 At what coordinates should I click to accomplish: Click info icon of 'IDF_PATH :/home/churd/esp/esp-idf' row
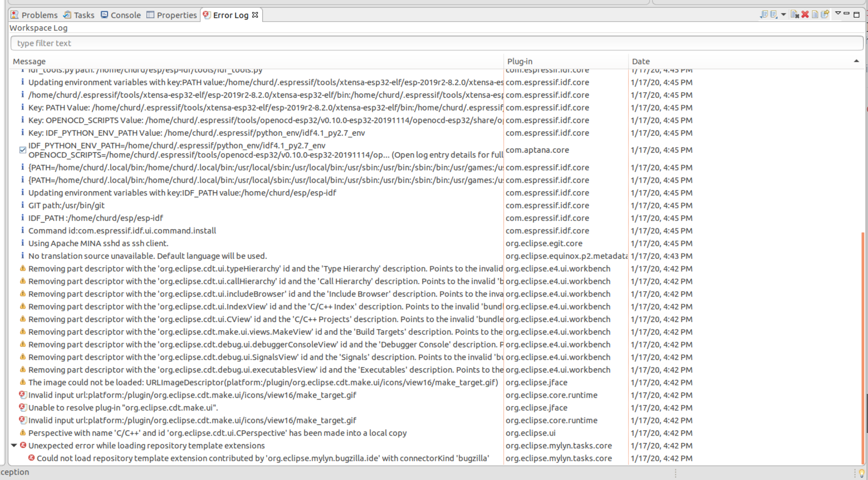(22, 218)
